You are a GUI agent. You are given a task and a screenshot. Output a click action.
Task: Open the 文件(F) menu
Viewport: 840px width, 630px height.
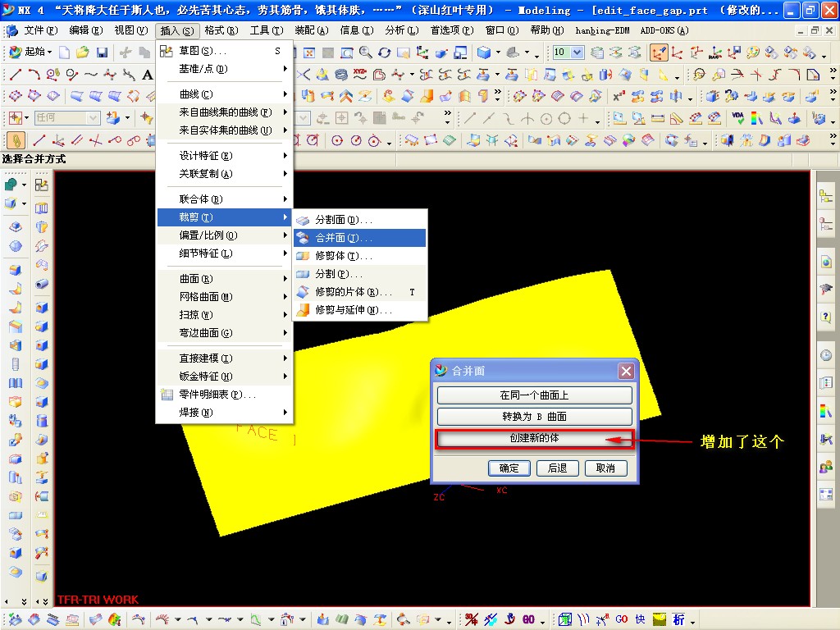41,30
